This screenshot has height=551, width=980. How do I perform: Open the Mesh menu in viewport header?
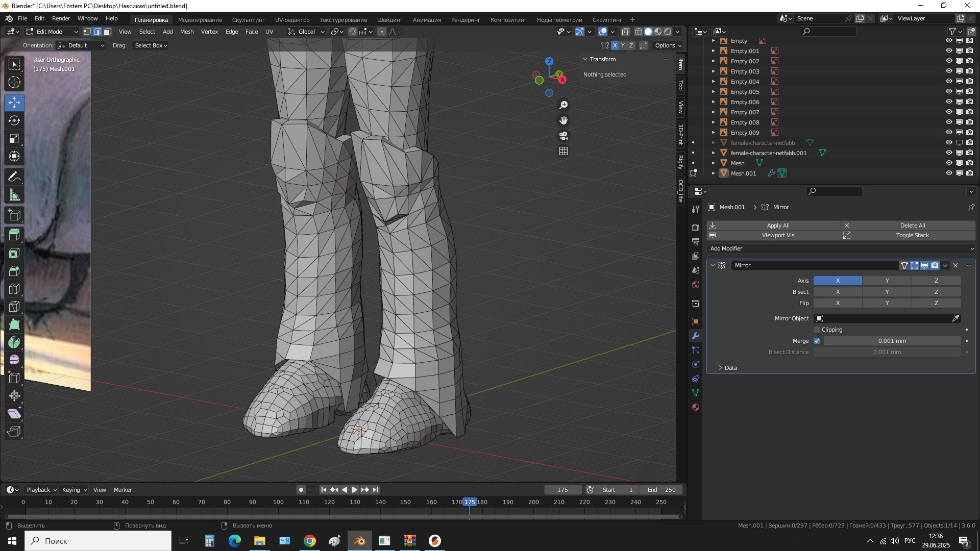tap(187, 32)
